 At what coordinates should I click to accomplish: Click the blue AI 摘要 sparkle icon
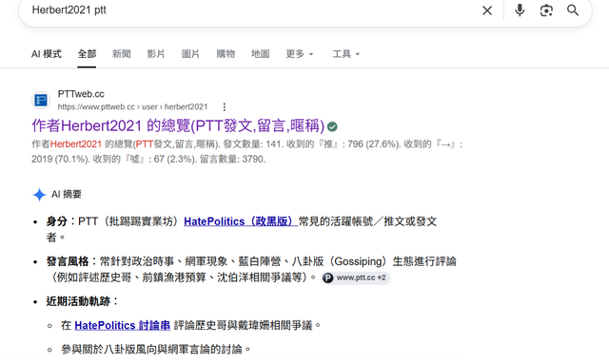[x=39, y=195]
